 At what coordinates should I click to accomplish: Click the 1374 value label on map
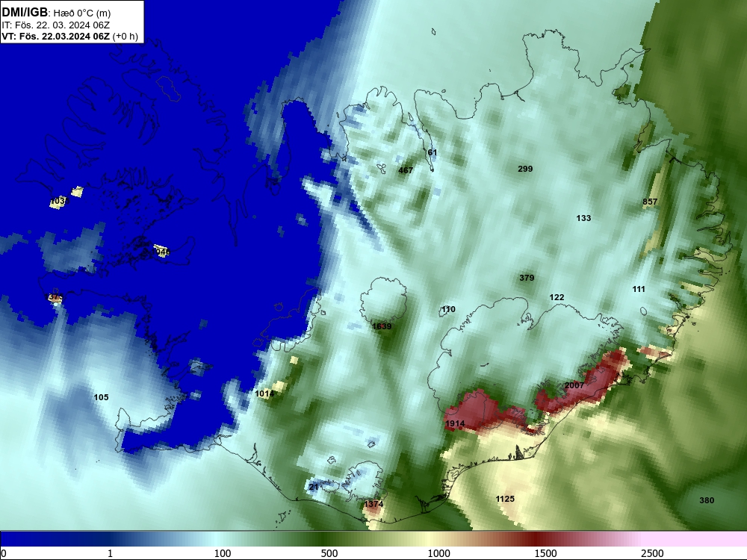(373, 504)
